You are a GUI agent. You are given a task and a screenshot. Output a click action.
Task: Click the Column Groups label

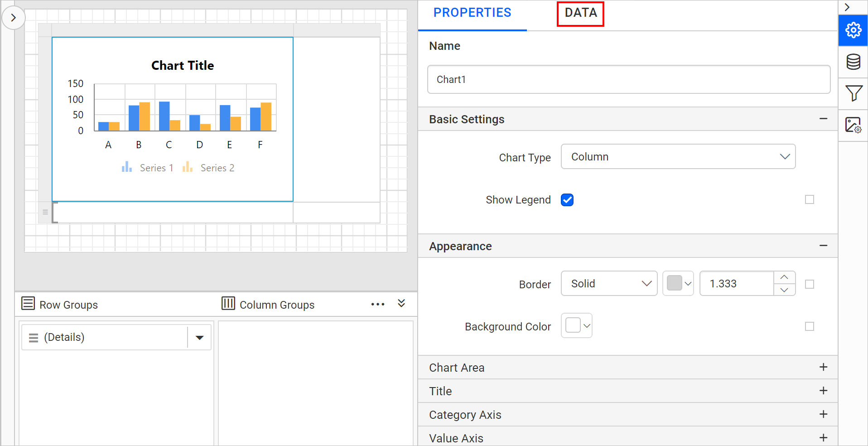click(277, 305)
